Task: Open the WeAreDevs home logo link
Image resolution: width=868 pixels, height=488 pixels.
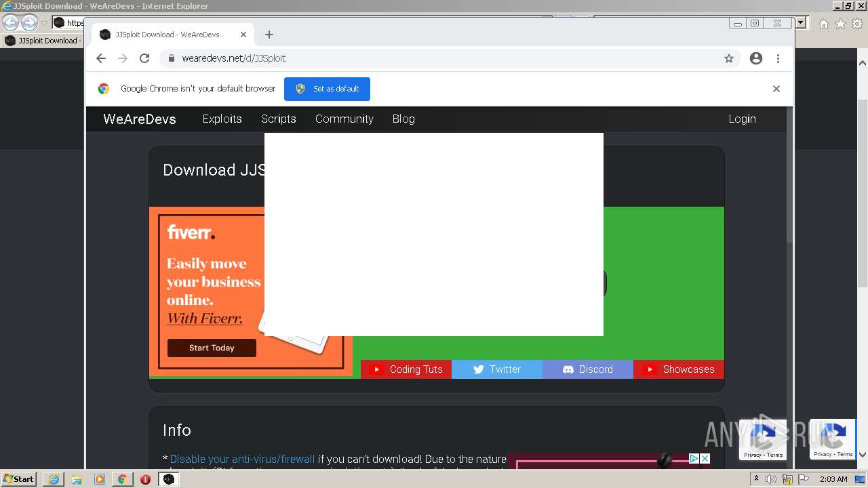Action: click(140, 119)
